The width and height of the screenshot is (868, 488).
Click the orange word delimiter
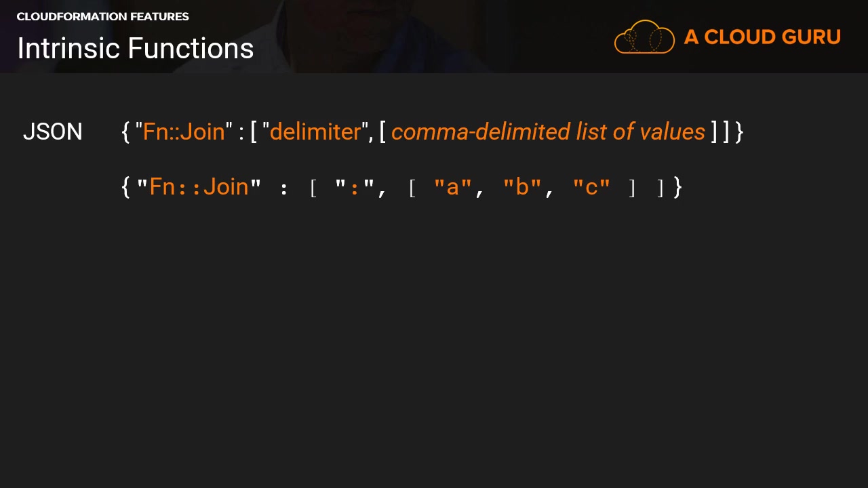point(315,131)
